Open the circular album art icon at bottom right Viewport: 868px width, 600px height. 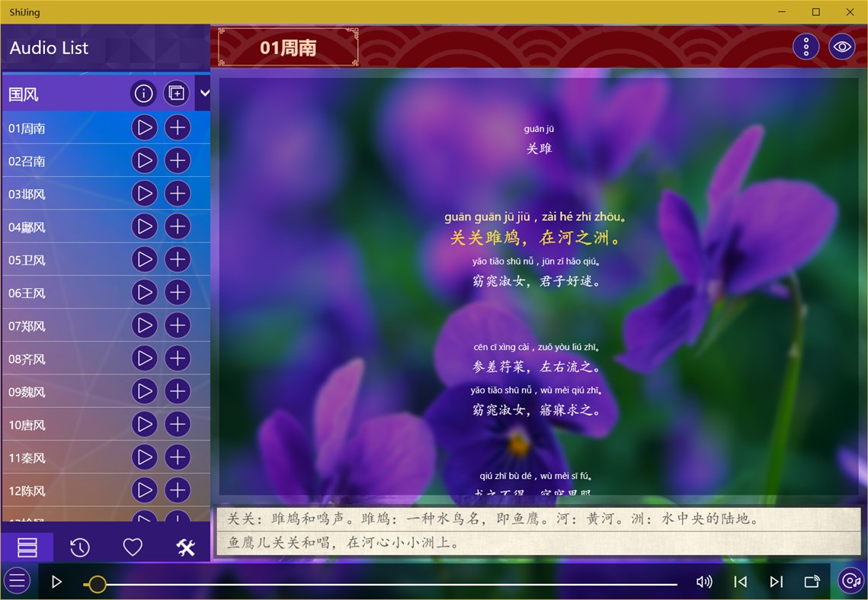pyautogui.click(x=850, y=581)
